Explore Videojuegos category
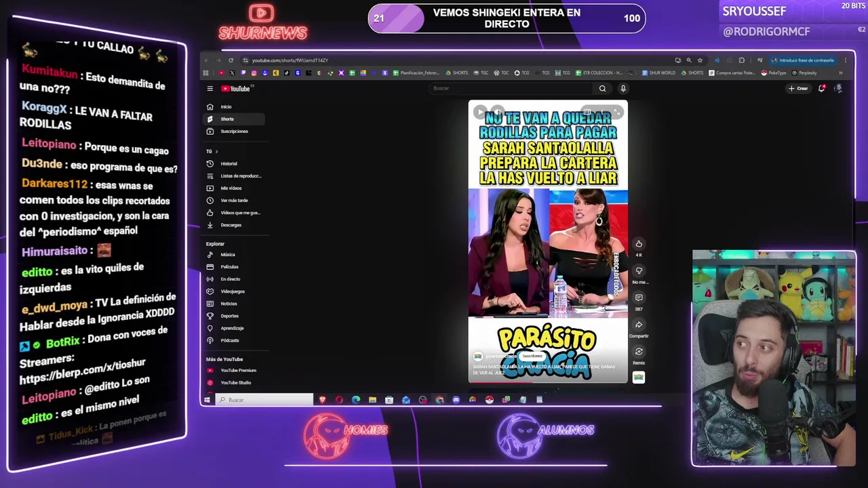Image resolution: width=868 pixels, height=488 pixels. click(235, 291)
